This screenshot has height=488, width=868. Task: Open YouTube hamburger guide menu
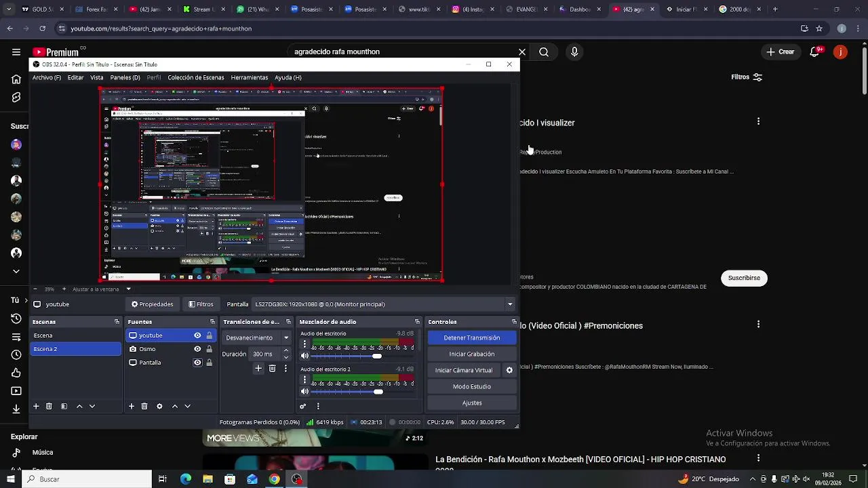coord(16,52)
